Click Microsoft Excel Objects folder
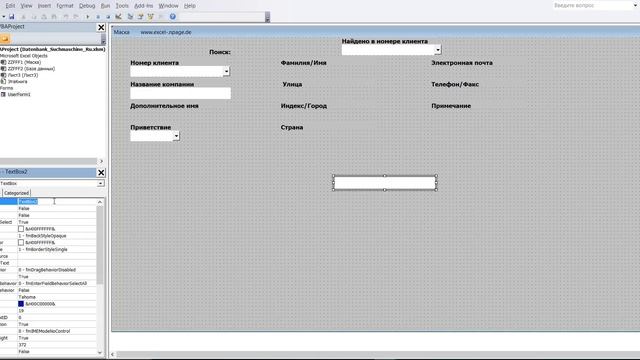 24,56
